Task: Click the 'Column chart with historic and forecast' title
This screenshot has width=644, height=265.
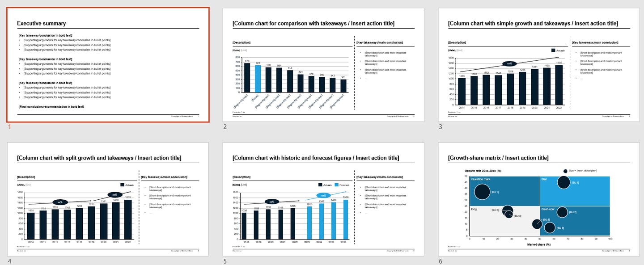Action: (x=316, y=158)
